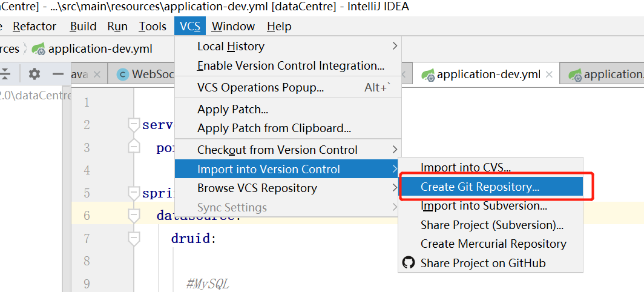This screenshot has width=644, height=292.
Task: Close the tab ending in 'ava'
Action: pos(97,75)
